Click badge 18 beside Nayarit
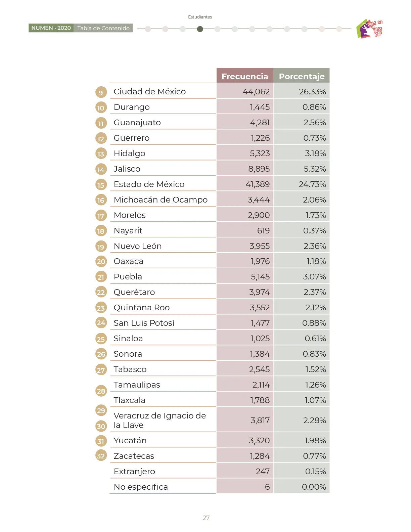This screenshot has width=411, height=532. (x=101, y=231)
